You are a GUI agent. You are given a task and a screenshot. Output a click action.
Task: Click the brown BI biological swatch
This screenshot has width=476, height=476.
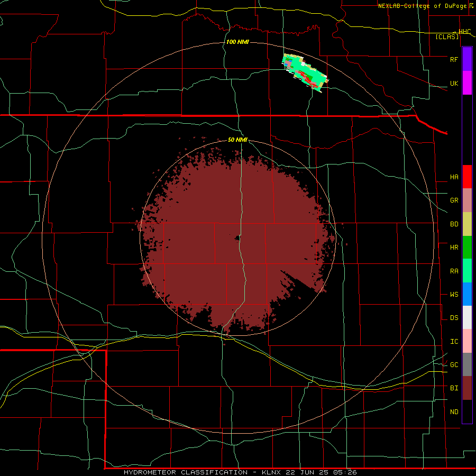pos(467,388)
